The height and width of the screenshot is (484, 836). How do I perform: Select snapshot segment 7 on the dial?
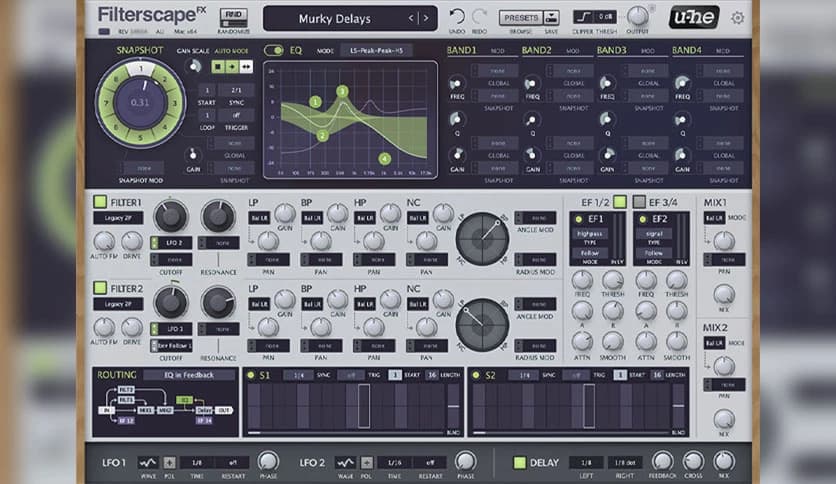106,103
